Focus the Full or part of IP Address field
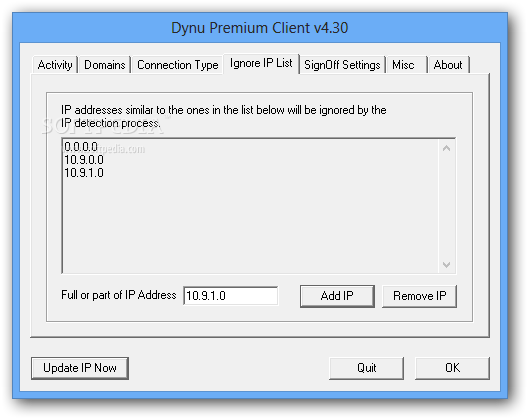Image resolution: width=528 pixels, height=419 pixels. tap(231, 296)
